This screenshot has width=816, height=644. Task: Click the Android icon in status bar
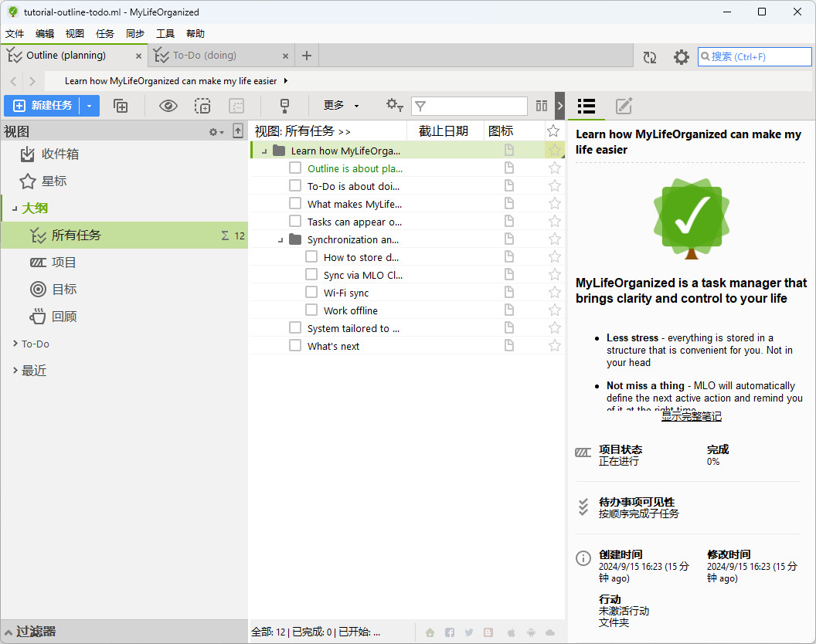pyautogui.click(x=531, y=632)
